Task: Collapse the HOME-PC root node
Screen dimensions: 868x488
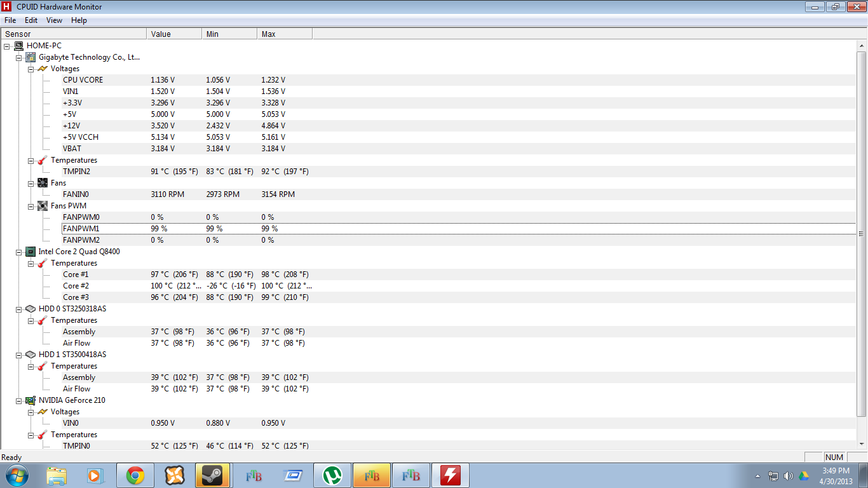Action: [x=7, y=46]
